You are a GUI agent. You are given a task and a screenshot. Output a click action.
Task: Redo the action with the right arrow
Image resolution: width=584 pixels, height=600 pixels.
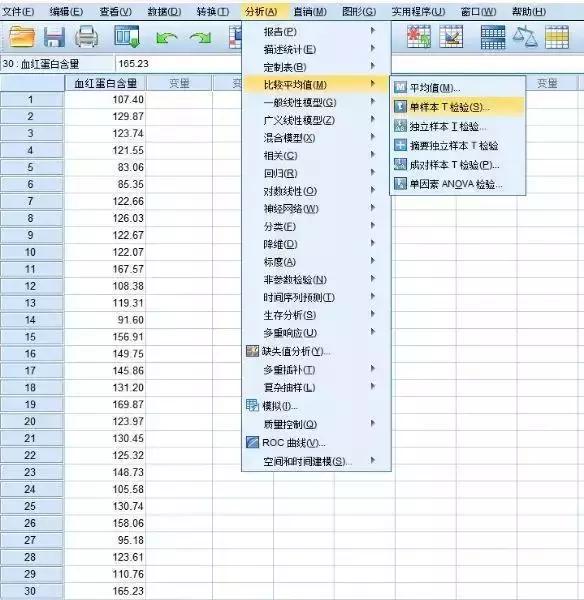click(x=201, y=38)
